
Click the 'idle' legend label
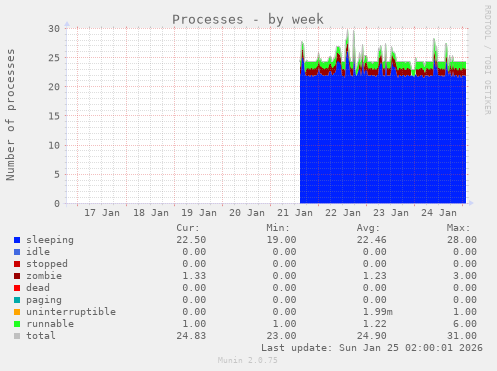38,252
